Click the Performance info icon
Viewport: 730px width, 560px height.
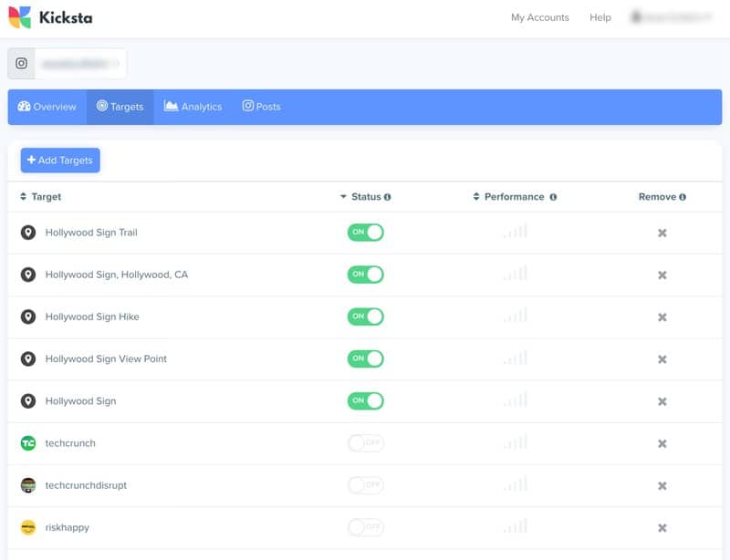coord(553,197)
